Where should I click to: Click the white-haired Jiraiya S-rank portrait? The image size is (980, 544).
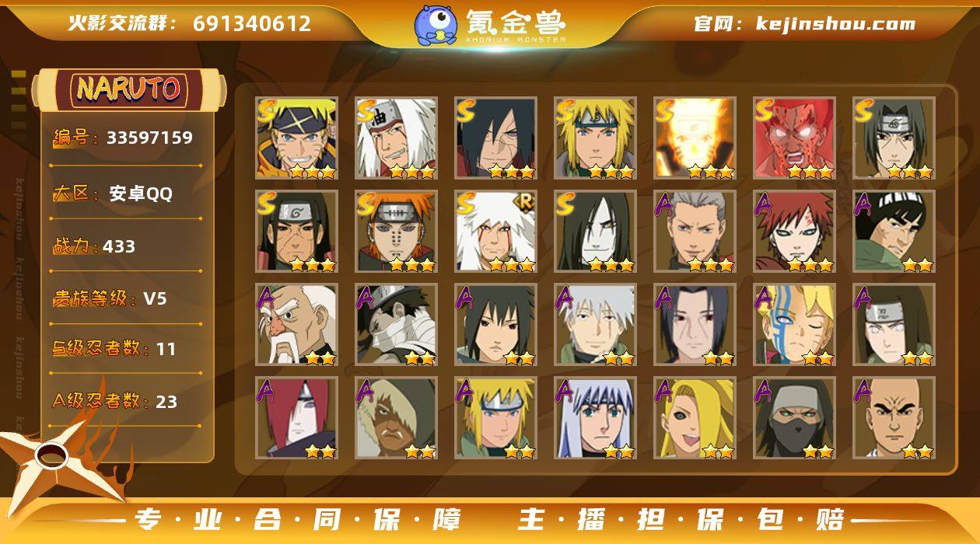[396, 138]
